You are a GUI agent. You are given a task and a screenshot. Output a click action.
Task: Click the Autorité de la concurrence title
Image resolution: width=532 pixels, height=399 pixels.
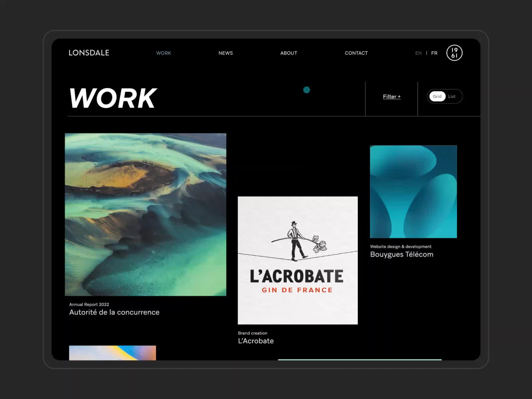[114, 312]
